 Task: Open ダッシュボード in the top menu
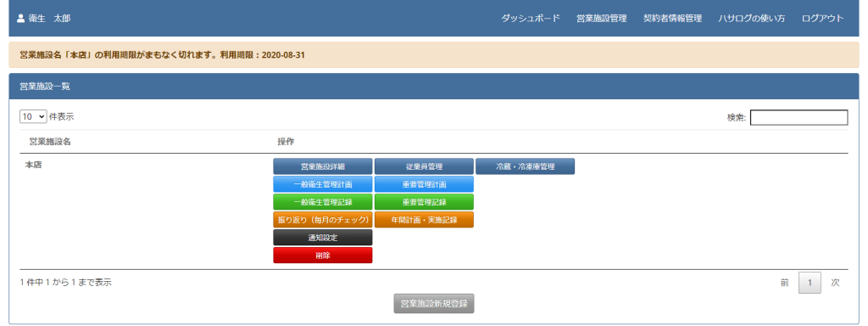tap(531, 19)
